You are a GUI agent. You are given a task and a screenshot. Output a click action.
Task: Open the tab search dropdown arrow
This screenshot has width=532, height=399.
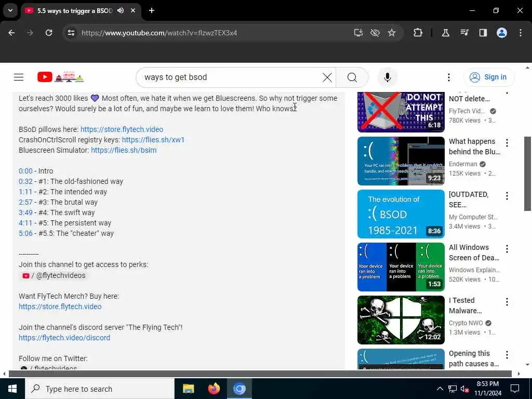pyautogui.click(x=10, y=10)
